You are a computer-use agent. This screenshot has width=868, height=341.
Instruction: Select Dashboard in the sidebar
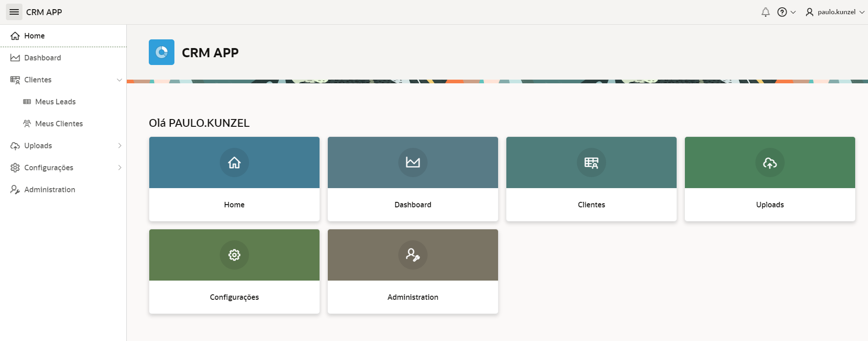click(43, 58)
